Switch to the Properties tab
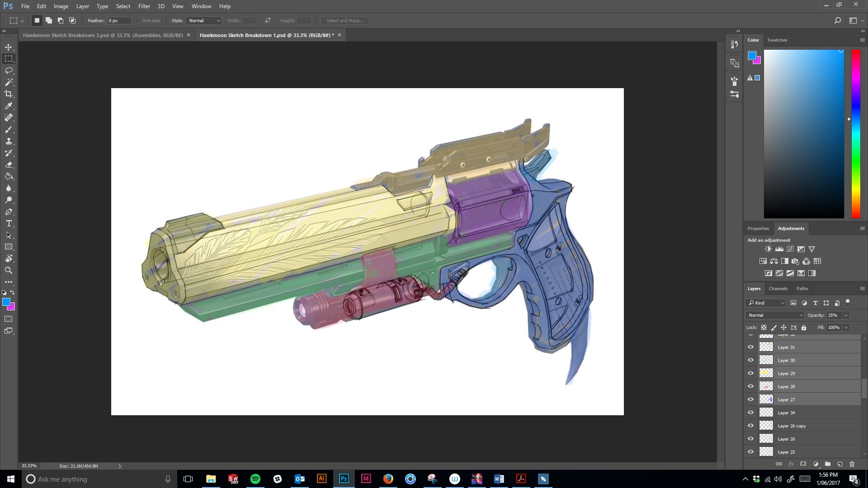868x488 pixels. click(x=758, y=229)
